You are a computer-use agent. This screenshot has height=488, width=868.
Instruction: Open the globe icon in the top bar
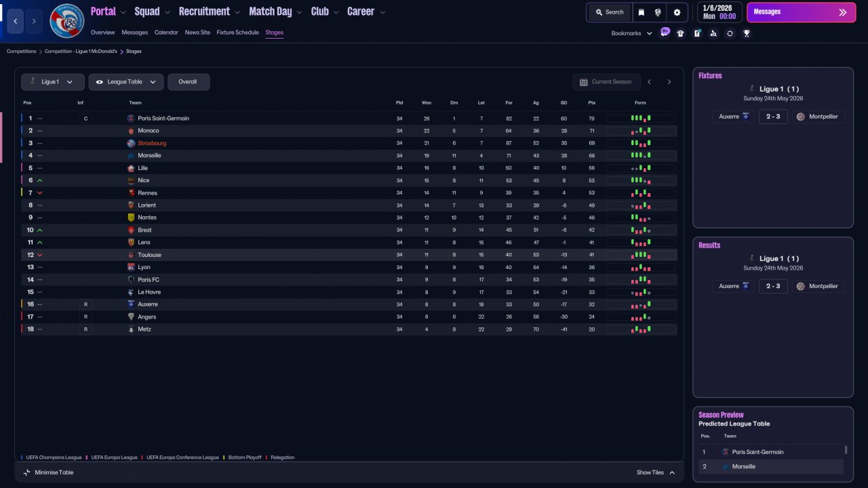[x=658, y=12]
